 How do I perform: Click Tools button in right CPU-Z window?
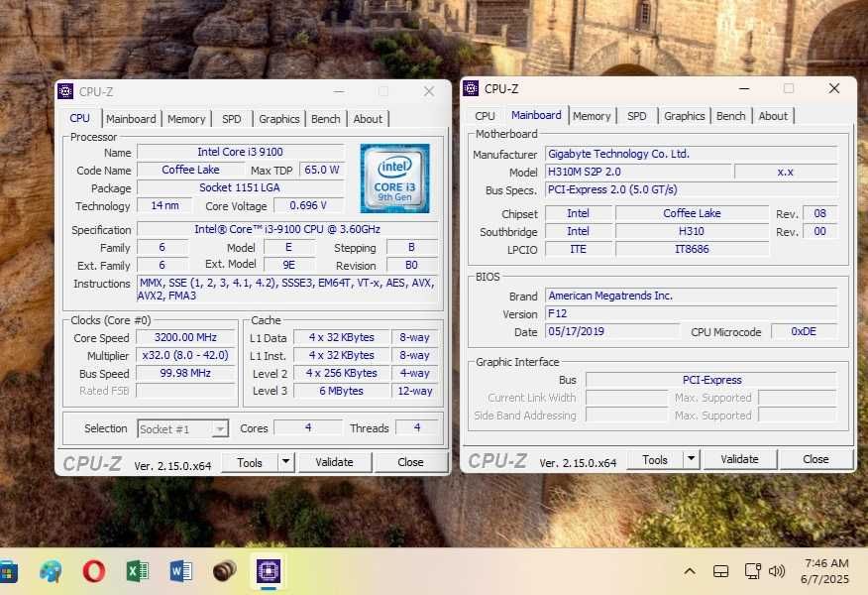click(x=655, y=460)
